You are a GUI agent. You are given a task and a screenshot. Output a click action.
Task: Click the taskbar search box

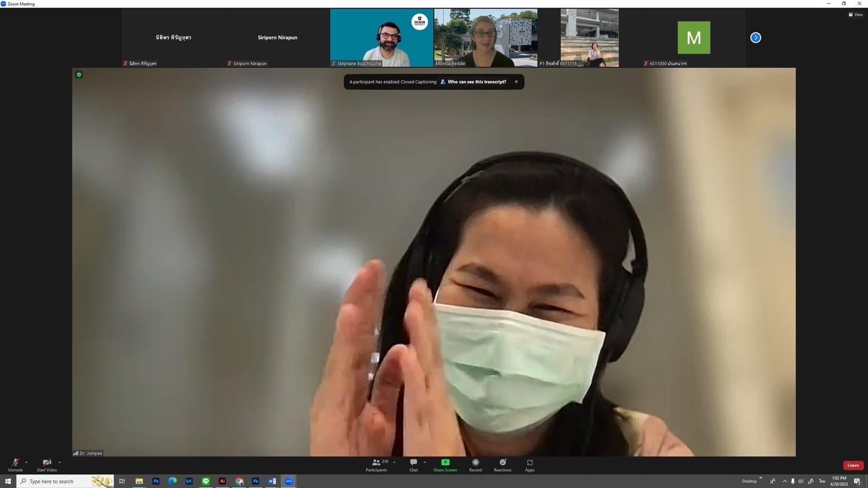65,481
